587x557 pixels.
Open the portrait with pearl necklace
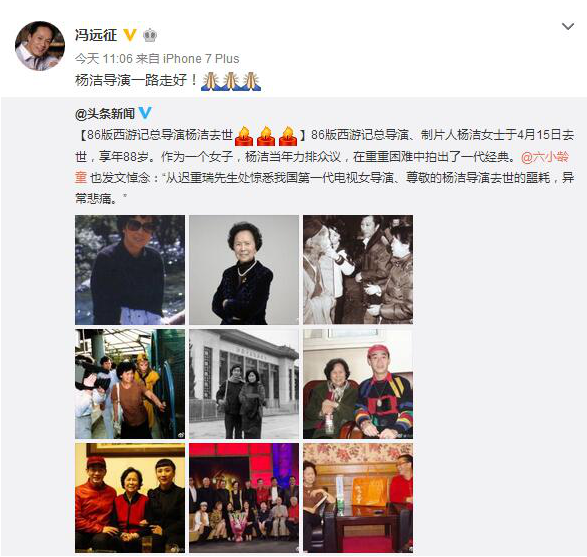click(x=244, y=270)
